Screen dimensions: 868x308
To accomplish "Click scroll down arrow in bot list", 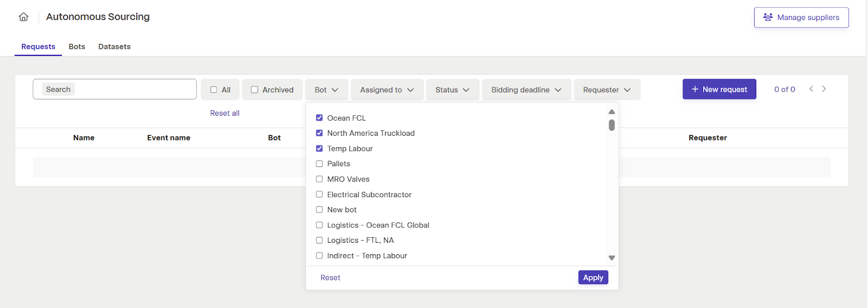I will point(611,258).
